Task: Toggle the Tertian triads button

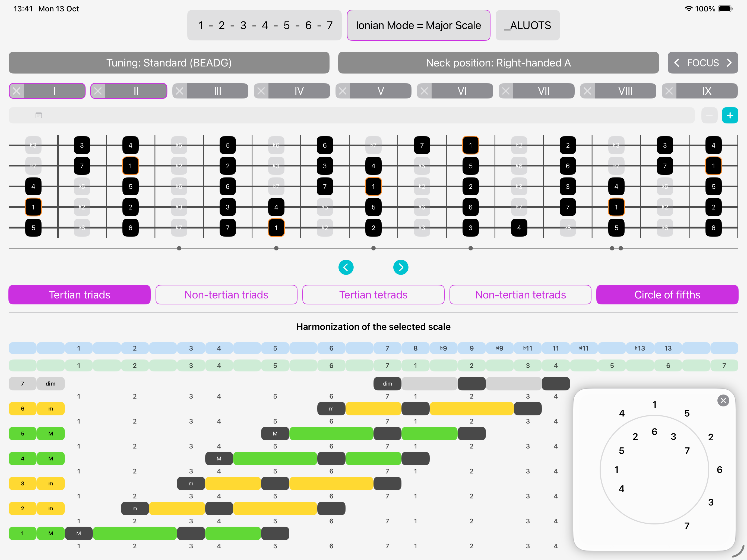Action: (79, 295)
